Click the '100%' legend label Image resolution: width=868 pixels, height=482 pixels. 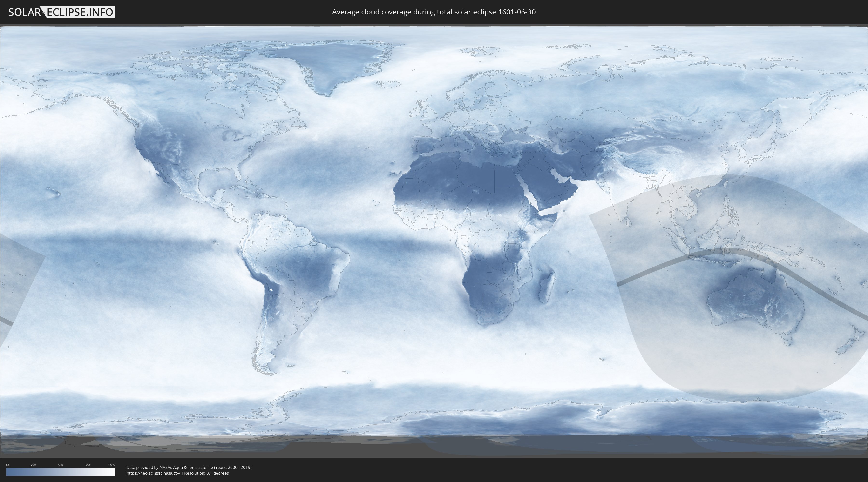112,465
